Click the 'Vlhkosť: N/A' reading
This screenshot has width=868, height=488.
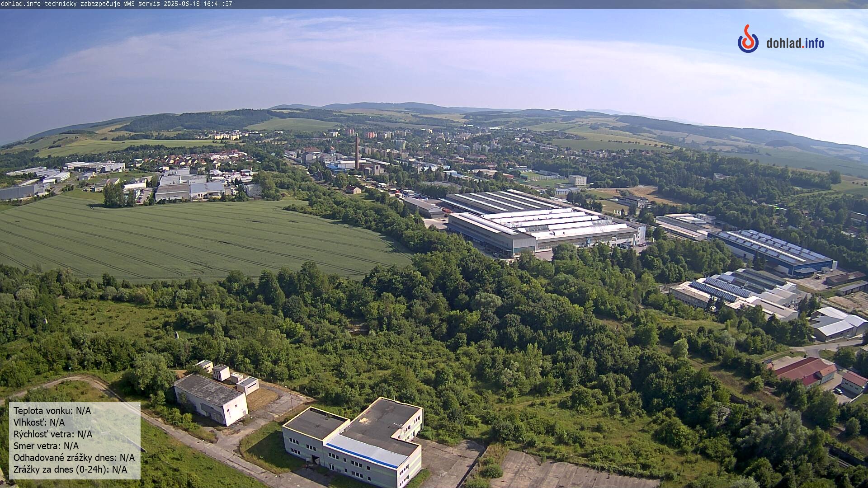[x=39, y=422]
